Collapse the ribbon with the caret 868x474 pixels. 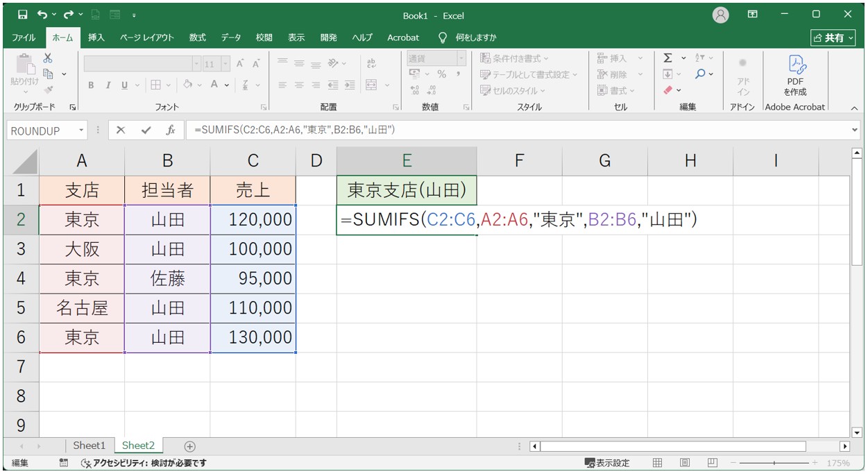pyautogui.click(x=854, y=108)
